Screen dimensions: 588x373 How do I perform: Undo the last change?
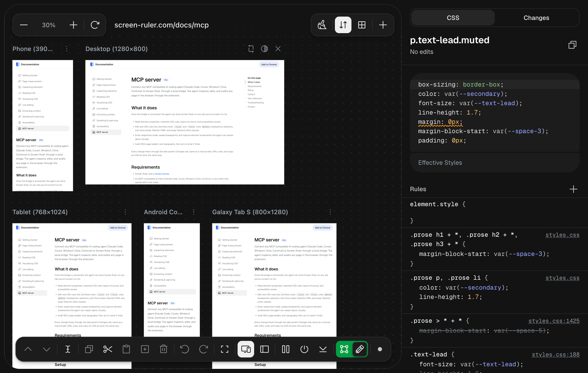185,349
